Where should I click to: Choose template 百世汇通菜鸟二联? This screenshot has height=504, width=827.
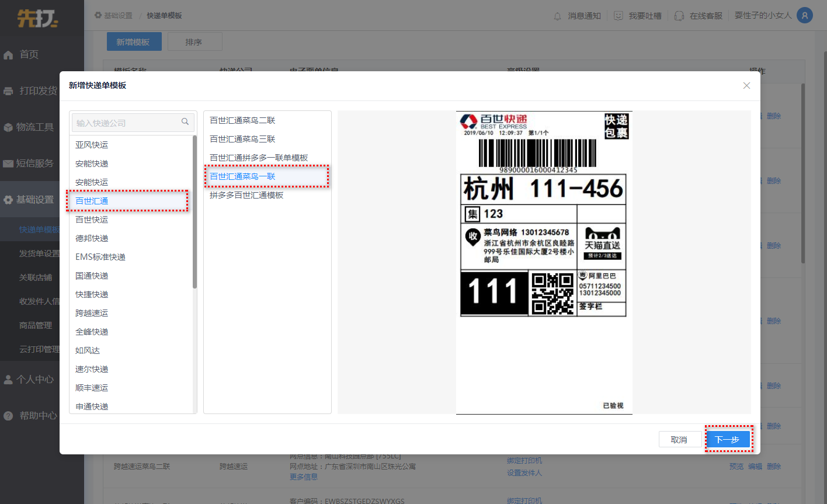point(242,120)
